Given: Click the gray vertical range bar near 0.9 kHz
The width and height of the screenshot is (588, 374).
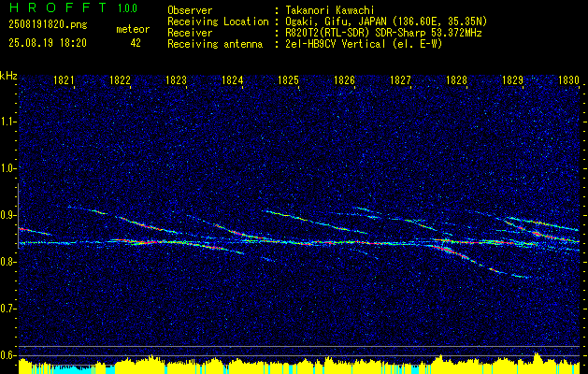Looking at the screenshot, I should [18, 216].
